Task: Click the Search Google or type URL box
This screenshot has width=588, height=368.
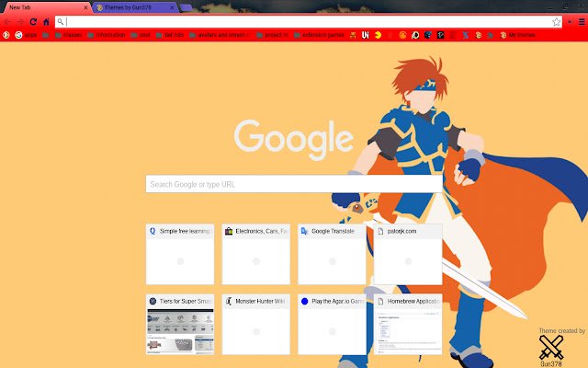Action: [x=294, y=184]
